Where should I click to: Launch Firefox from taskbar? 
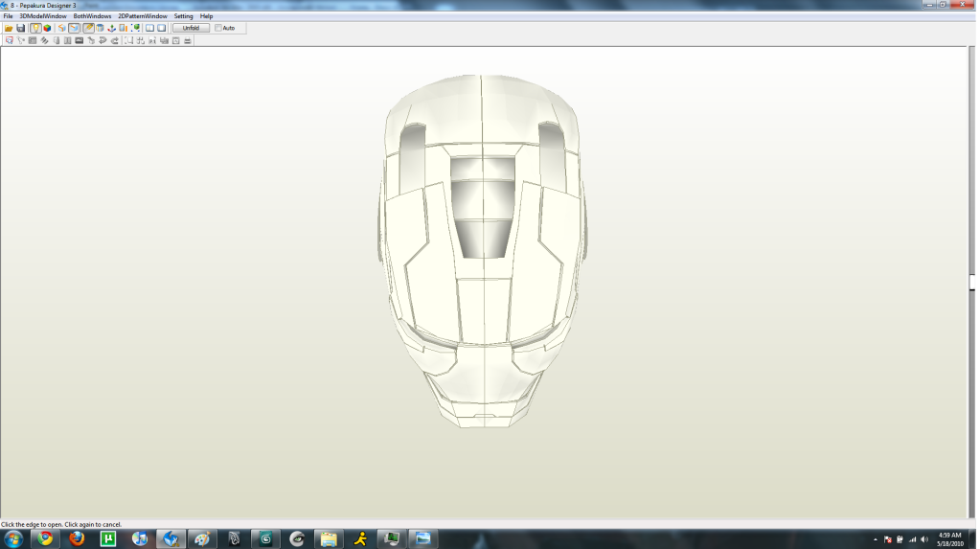coord(77,538)
